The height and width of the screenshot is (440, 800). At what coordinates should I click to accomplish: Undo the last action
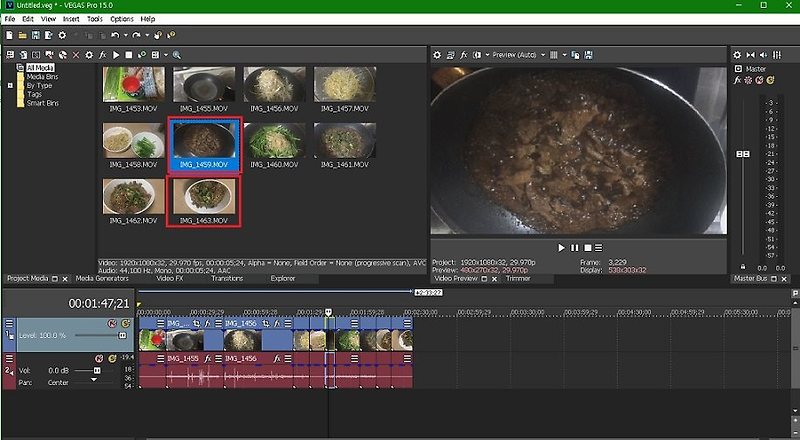point(115,35)
